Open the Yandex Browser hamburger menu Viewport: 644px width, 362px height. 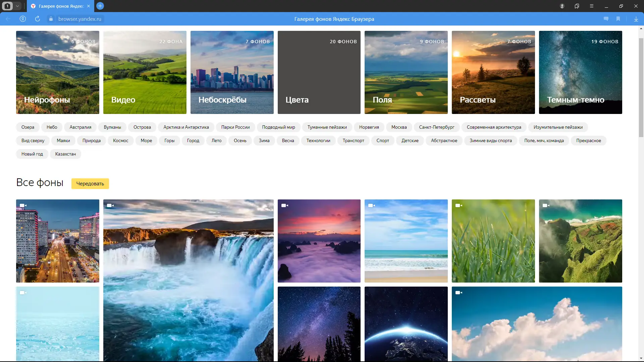click(592, 6)
